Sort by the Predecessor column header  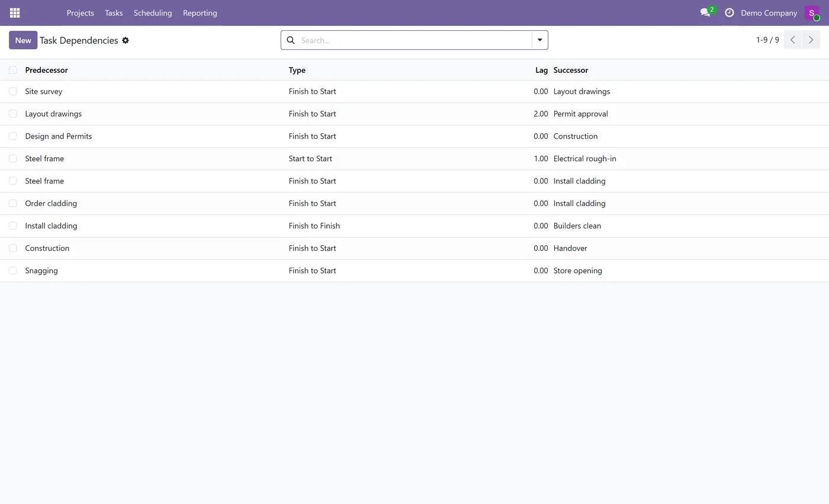[46, 70]
